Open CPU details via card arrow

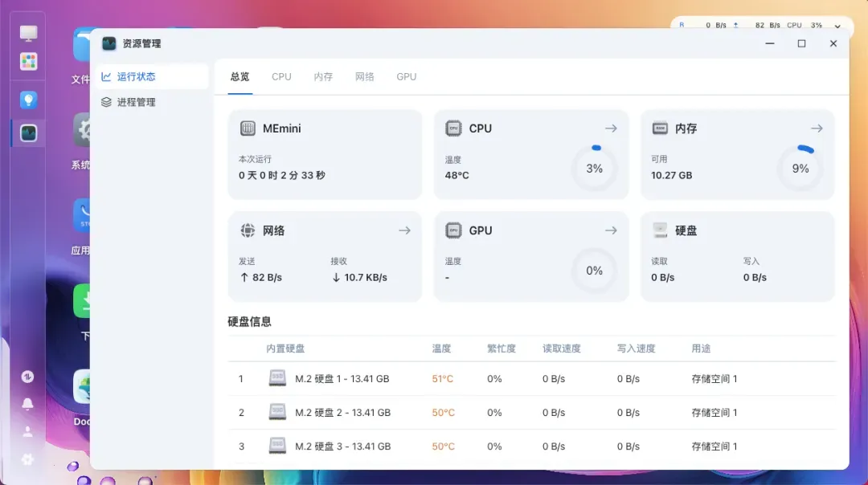(611, 128)
